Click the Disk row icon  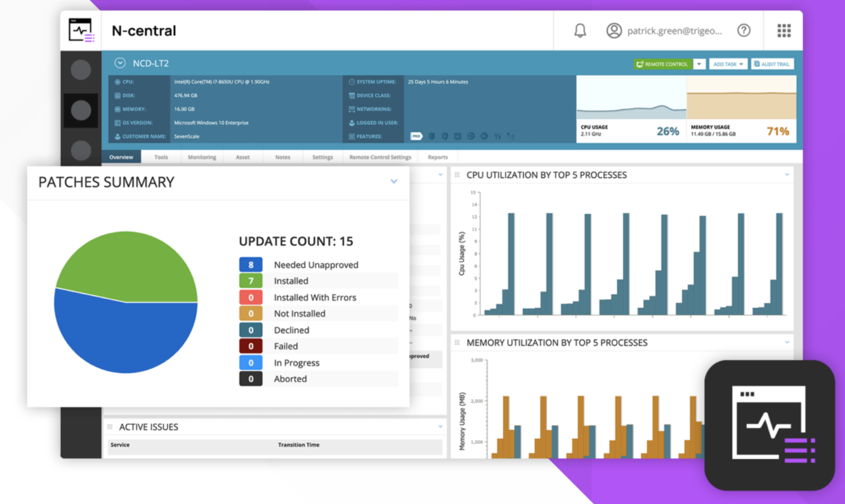[x=117, y=96]
